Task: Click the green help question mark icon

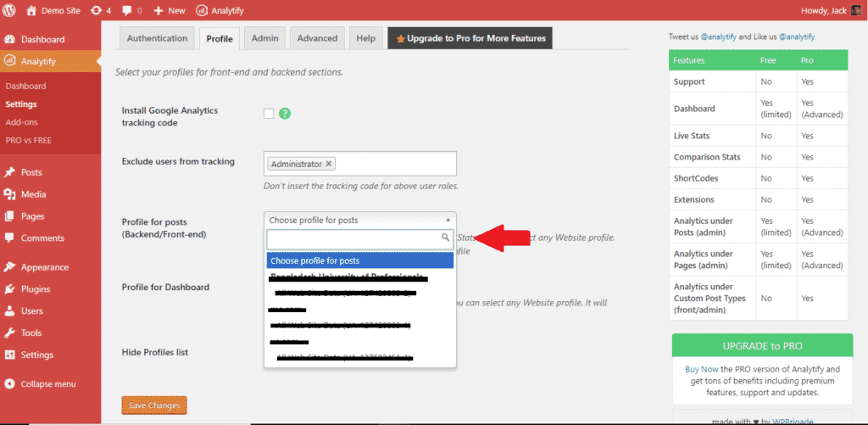Action: [x=285, y=114]
